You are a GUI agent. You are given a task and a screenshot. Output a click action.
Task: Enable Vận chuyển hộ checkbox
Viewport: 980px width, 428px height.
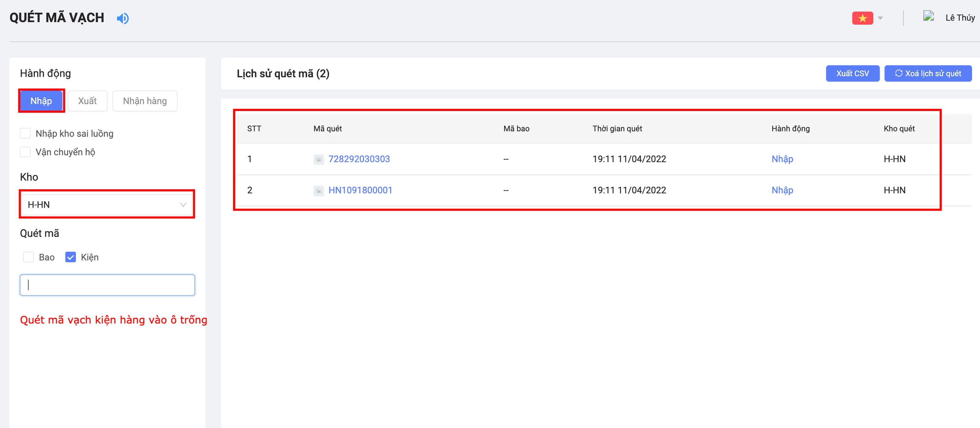(26, 152)
